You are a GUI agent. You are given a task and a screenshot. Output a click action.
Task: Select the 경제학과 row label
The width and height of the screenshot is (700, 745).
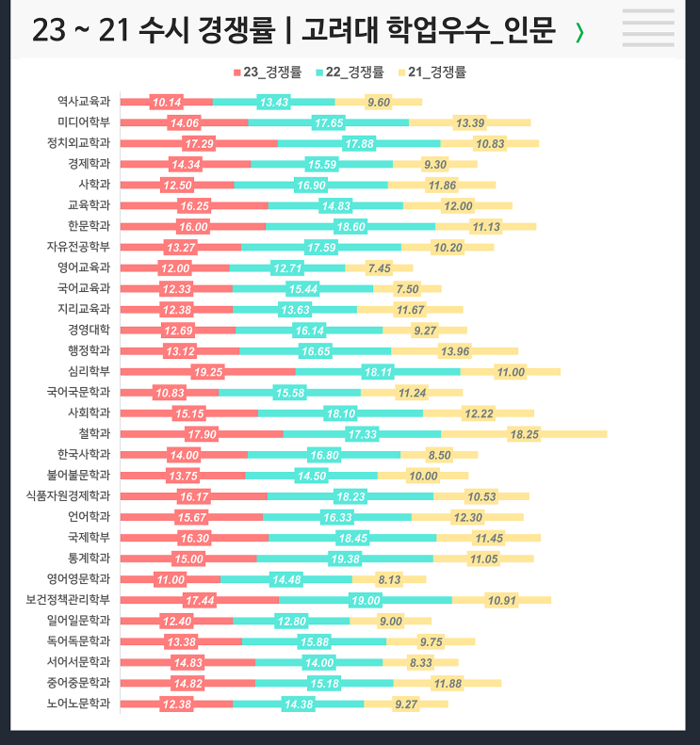(89, 164)
